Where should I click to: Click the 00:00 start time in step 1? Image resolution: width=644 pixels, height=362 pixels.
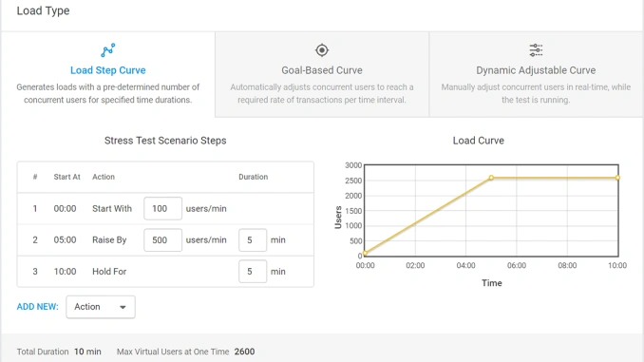(x=65, y=209)
